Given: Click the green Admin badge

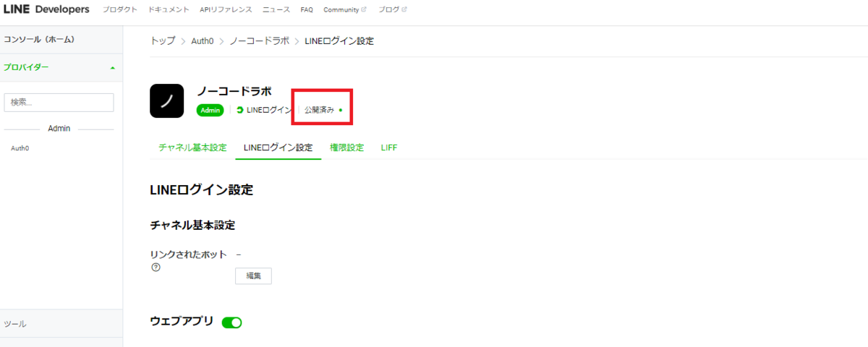Looking at the screenshot, I should (x=210, y=110).
